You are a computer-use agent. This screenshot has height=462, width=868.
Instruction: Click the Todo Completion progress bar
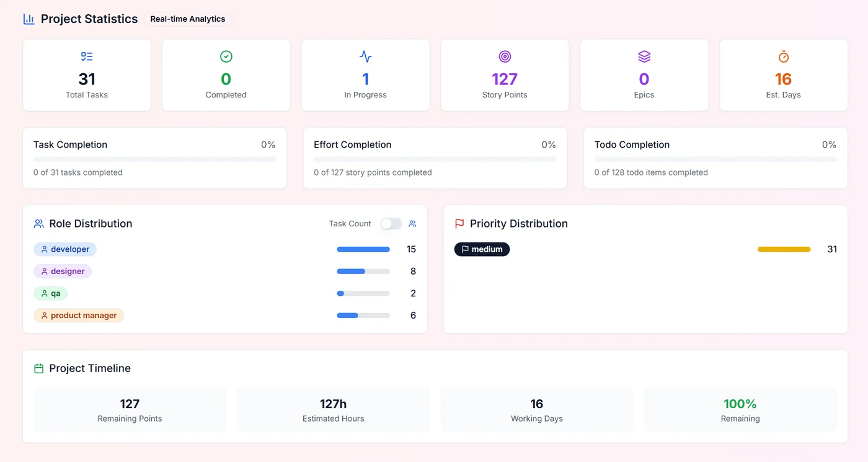click(715, 159)
